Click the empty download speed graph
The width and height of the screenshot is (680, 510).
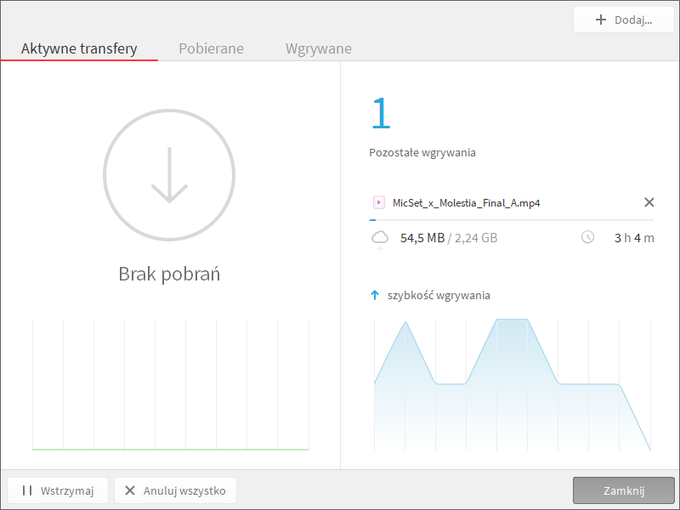pyautogui.click(x=170, y=384)
